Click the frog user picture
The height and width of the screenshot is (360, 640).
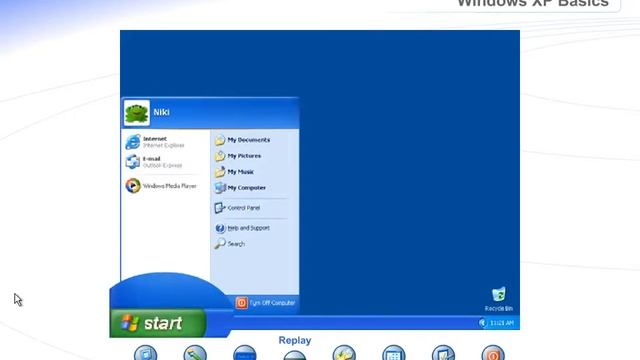137,113
